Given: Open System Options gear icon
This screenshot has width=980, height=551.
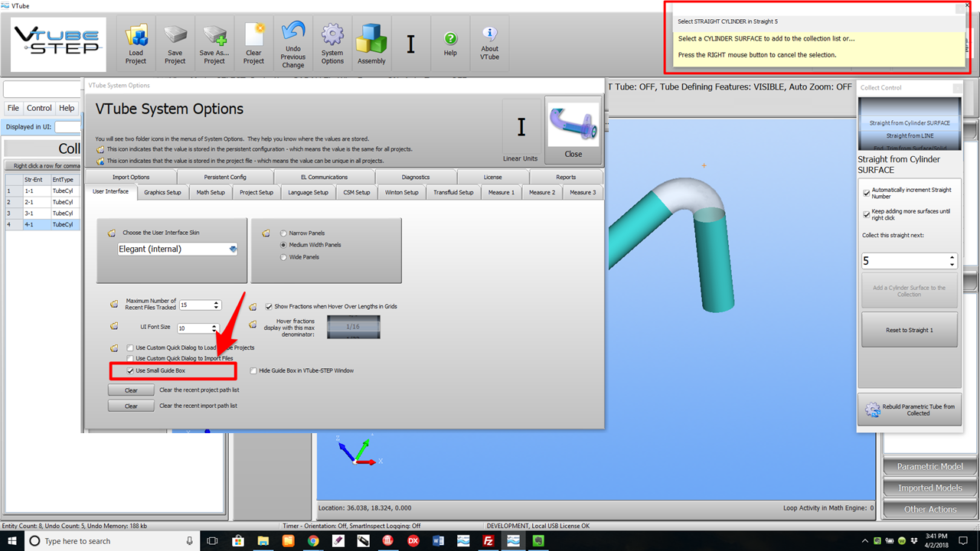Looking at the screenshot, I should (x=332, y=44).
